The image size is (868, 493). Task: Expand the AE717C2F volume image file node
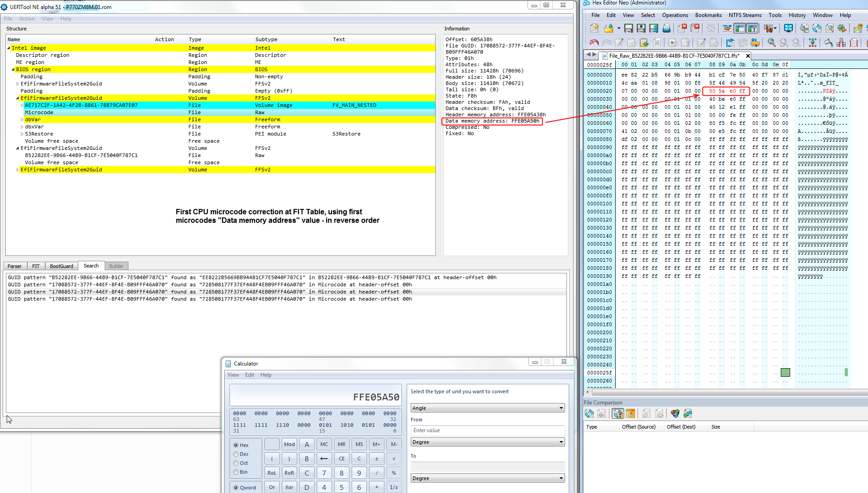[x=22, y=105]
